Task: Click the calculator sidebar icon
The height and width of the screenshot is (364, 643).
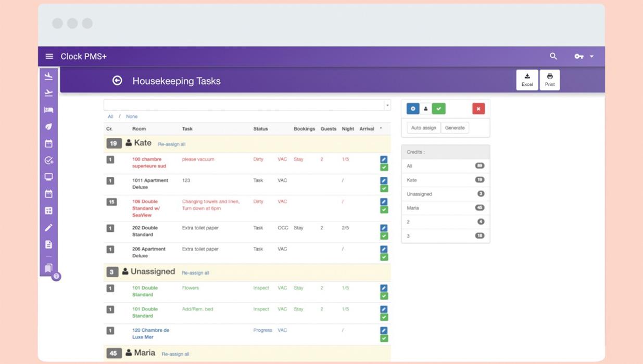Action: 48,211
